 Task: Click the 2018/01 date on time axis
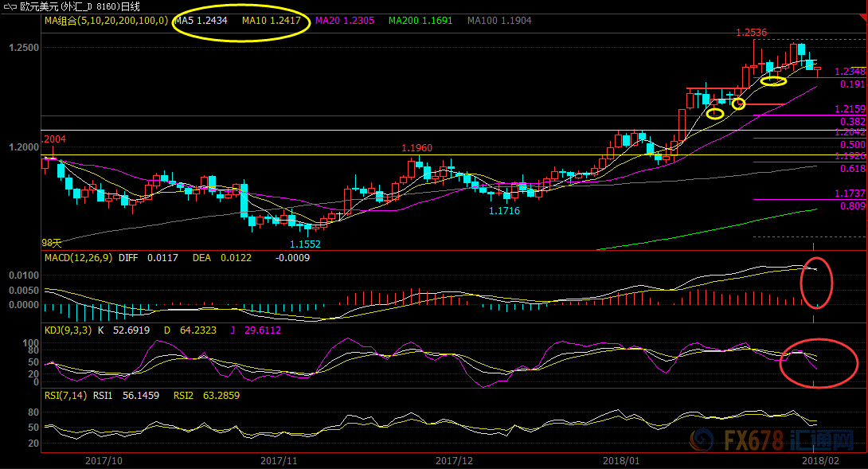click(622, 460)
